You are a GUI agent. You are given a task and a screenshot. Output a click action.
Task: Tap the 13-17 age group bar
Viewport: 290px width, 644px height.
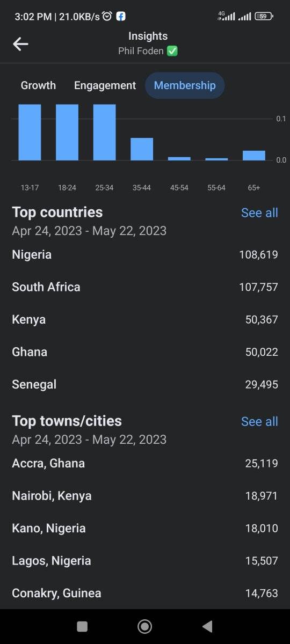point(30,132)
